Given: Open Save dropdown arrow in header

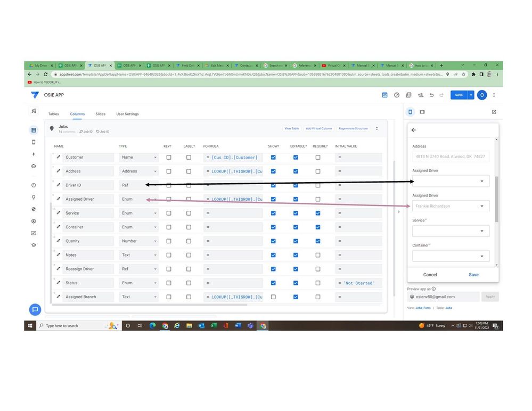Looking at the screenshot, I should pos(471,95).
